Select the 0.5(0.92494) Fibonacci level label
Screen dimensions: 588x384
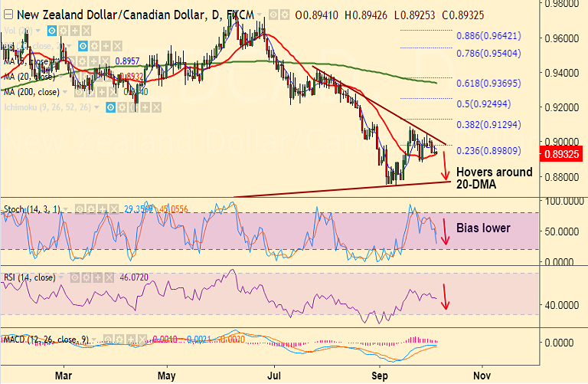coord(484,104)
